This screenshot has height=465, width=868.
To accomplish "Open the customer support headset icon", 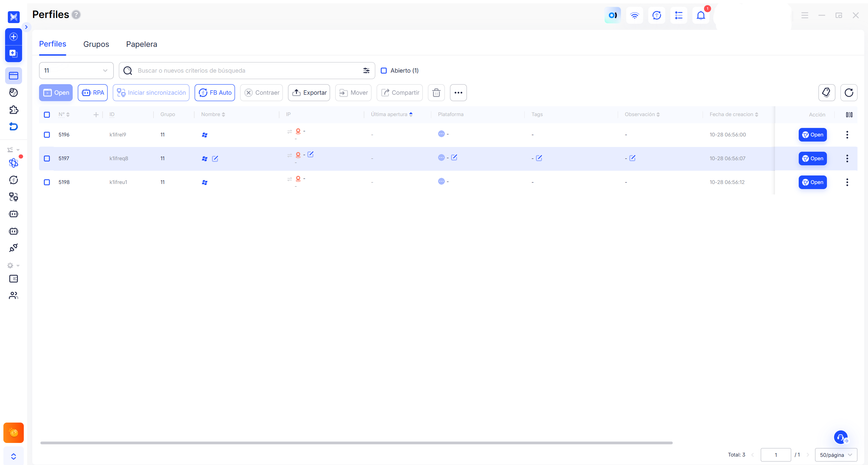I will coord(841,437).
